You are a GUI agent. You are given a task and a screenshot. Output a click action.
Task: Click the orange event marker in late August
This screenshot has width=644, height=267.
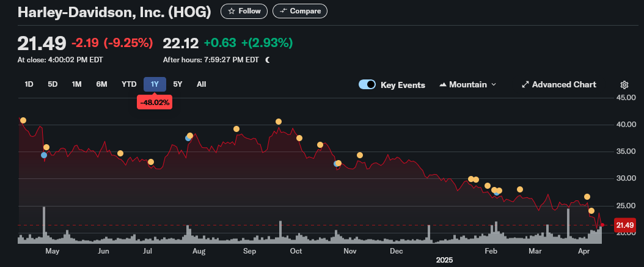click(x=236, y=129)
